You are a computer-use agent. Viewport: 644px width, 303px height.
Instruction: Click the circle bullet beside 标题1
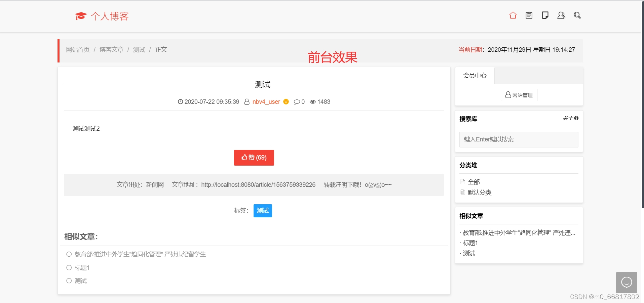click(69, 268)
